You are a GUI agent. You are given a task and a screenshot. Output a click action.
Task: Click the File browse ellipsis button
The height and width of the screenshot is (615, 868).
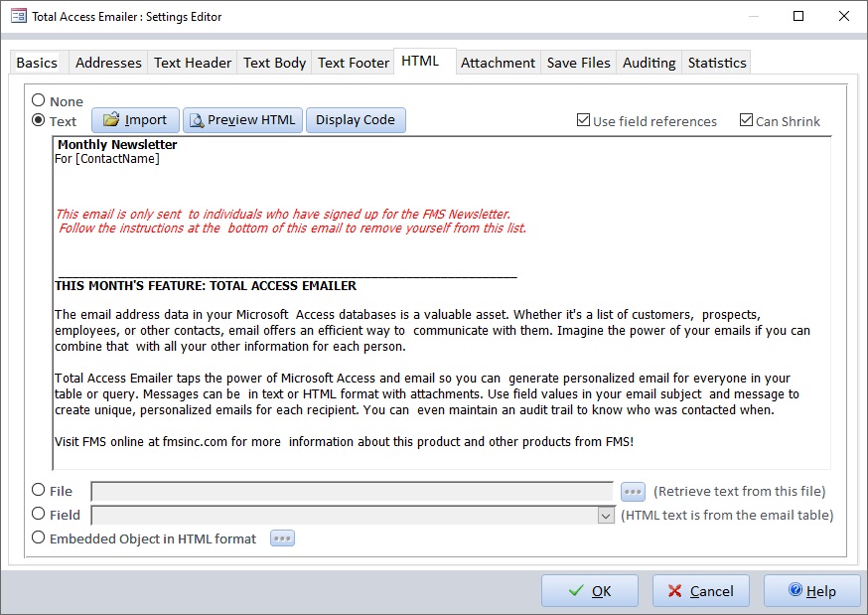coord(633,491)
